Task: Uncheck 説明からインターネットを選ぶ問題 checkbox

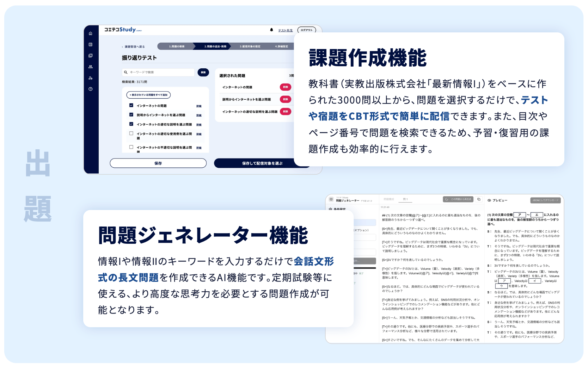Action: (131, 115)
